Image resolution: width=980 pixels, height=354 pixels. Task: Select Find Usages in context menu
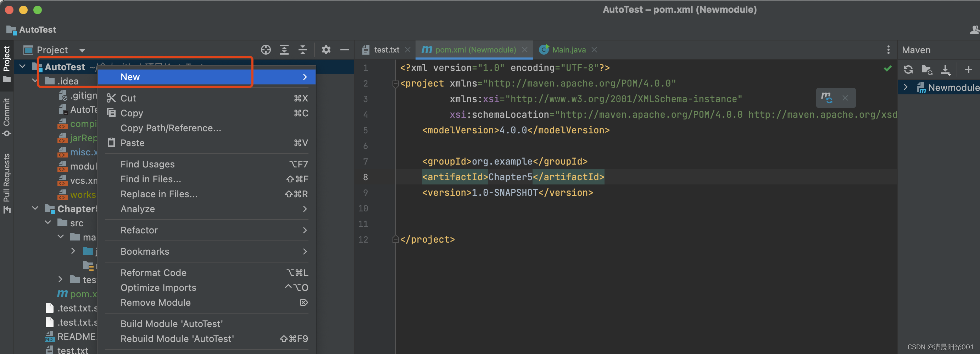pyautogui.click(x=207, y=164)
